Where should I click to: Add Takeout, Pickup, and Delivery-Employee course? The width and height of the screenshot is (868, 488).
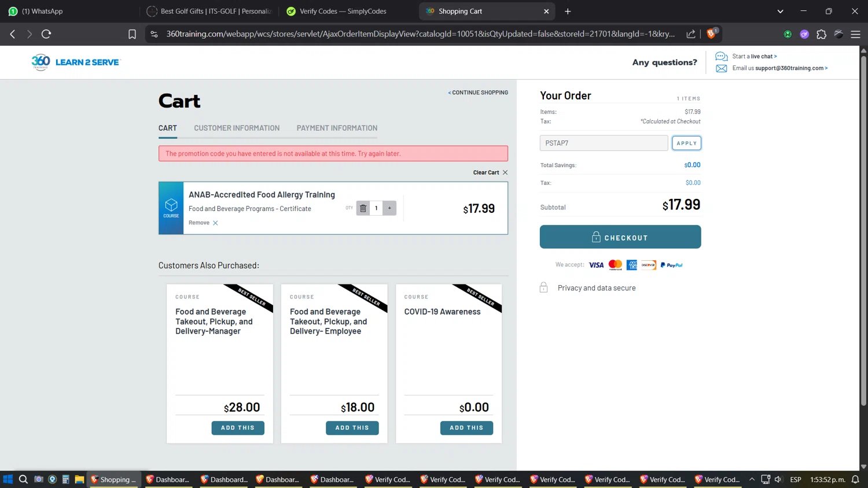click(x=352, y=428)
